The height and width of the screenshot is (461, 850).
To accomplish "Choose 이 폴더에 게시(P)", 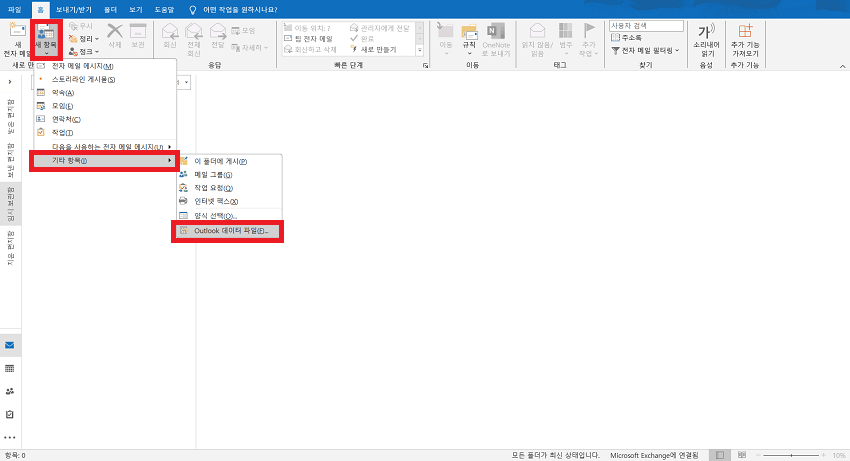I will [x=229, y=161].
